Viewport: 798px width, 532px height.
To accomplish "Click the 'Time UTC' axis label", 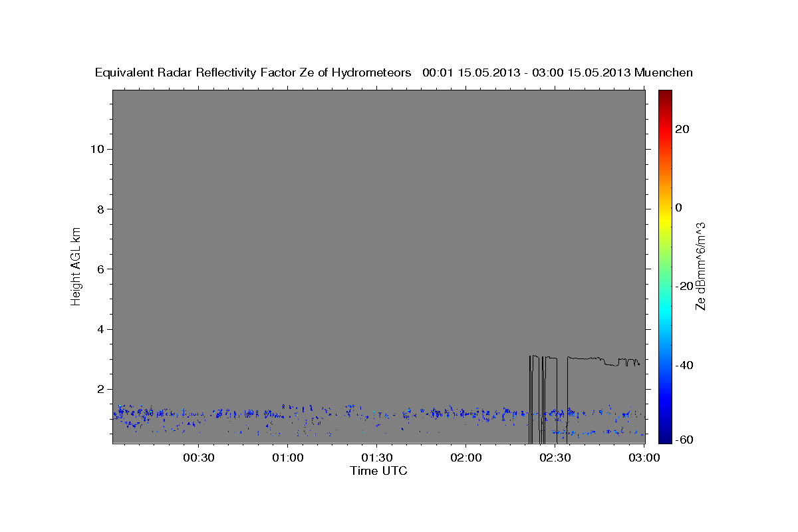I will [378, 471].
